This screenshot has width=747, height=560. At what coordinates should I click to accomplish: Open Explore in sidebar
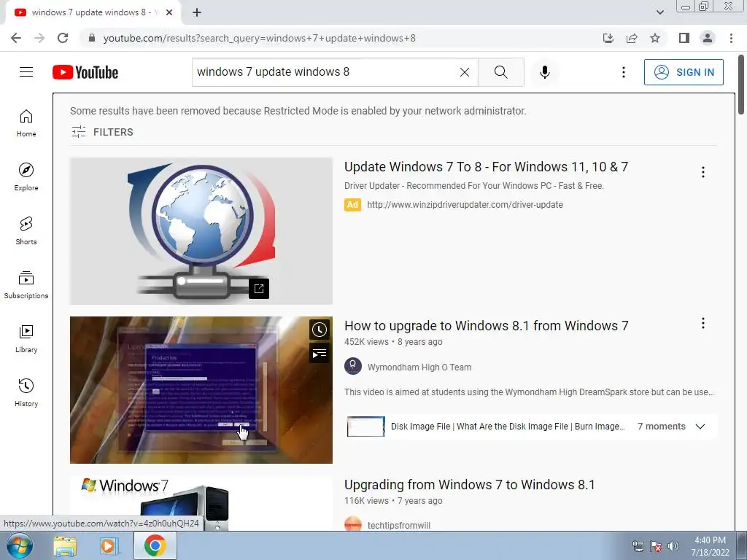point(26,177)
